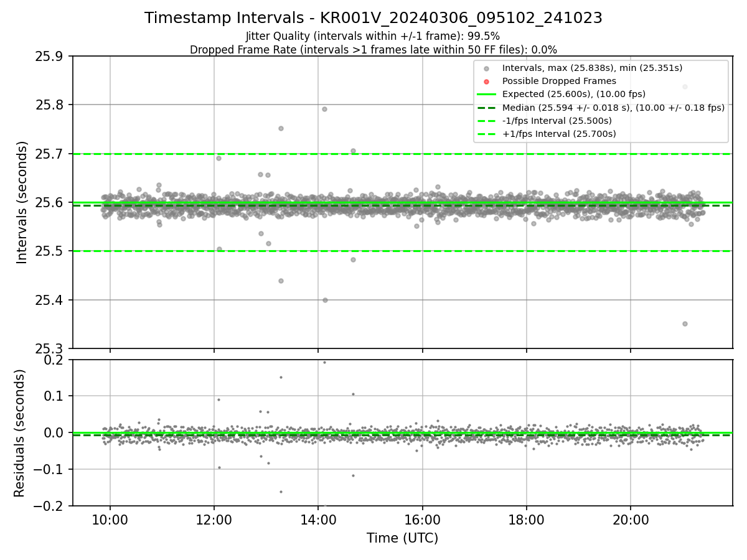The height and width of the screenshot is (560, 747).
Task: Click the 'Jitter Quality' subtitle line
Action: [x=373, y=36]
